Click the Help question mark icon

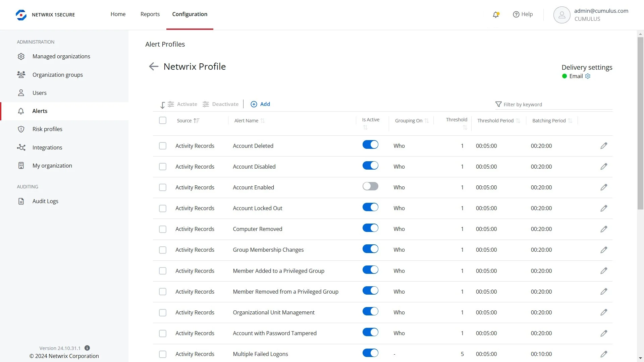[516, 14]
